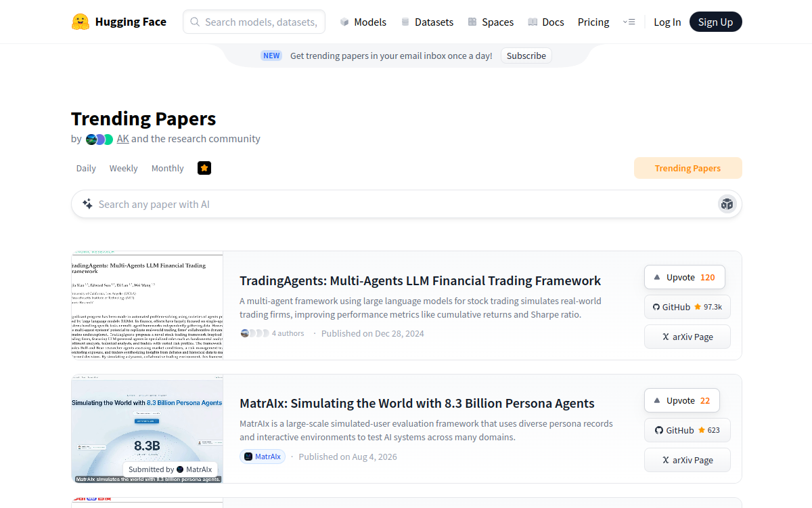Click the sparkle AI search icon
The image size is (812, 508).
tap(87, 204)
